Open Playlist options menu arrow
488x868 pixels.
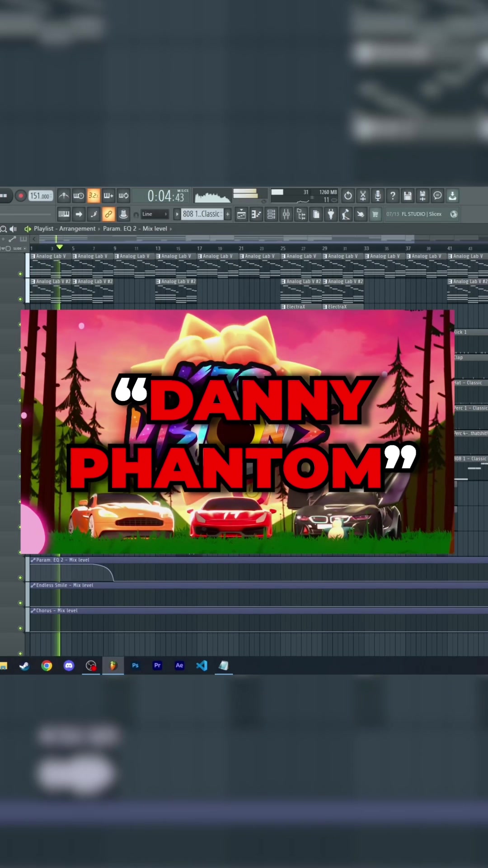(x=28, y=229)
